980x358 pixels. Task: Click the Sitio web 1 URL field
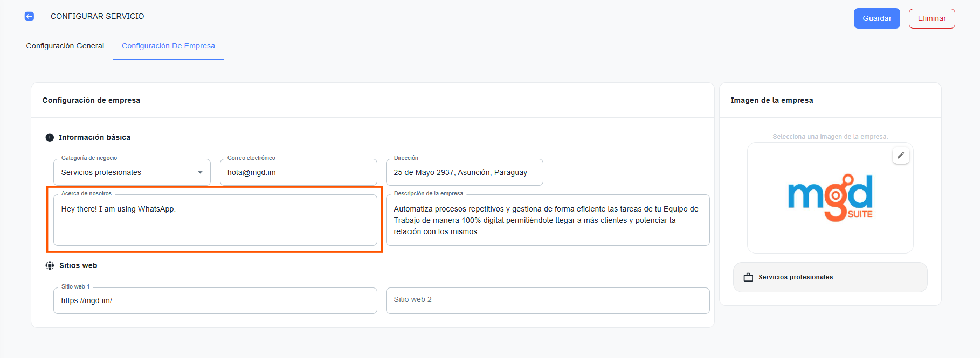coord(215,300)
